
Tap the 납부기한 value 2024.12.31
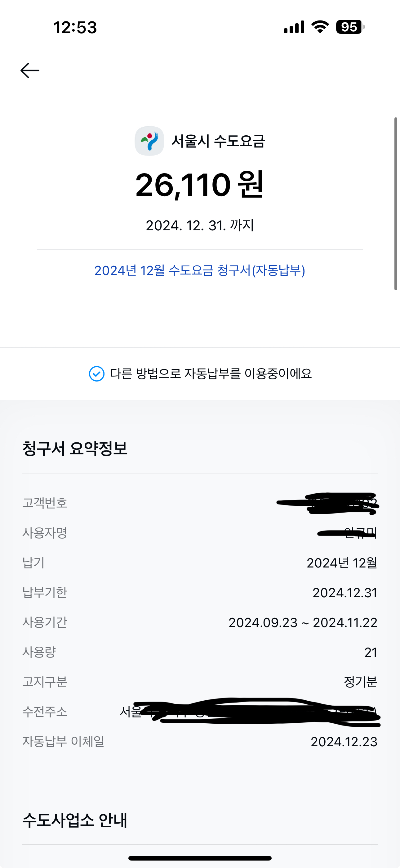pyautogui.click(x=345, y=593)
